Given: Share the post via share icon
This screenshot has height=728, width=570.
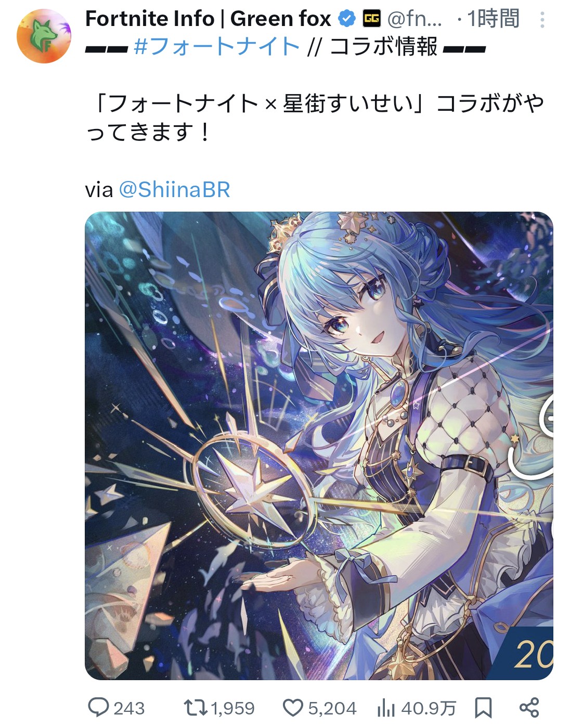Looking at the screenshot, I should point(529,707).
